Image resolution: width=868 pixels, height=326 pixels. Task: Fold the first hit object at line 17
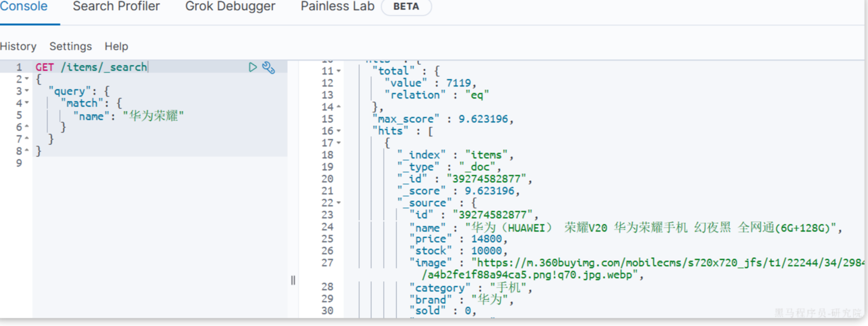coord(338,143)
